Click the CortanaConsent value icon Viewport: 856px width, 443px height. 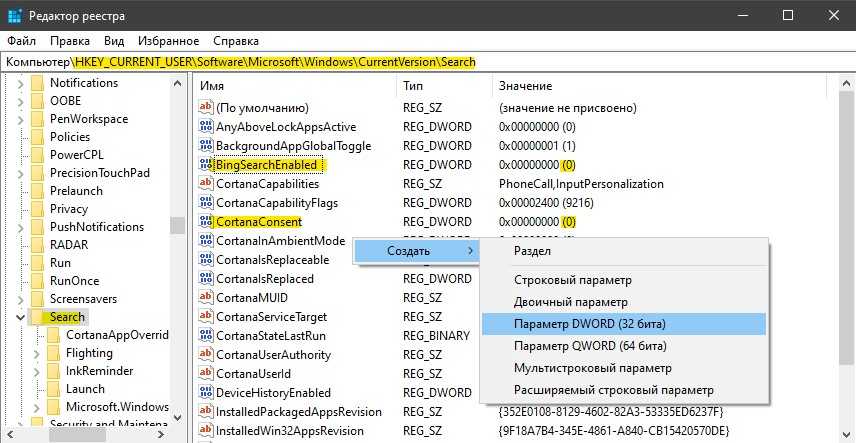click(207, 222)
